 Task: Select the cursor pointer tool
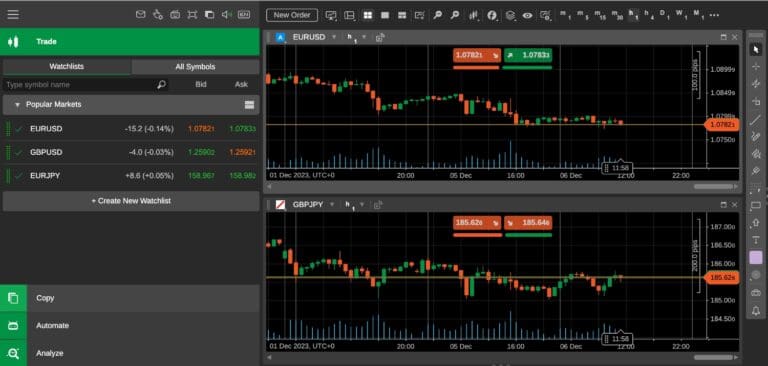point(756,49)
